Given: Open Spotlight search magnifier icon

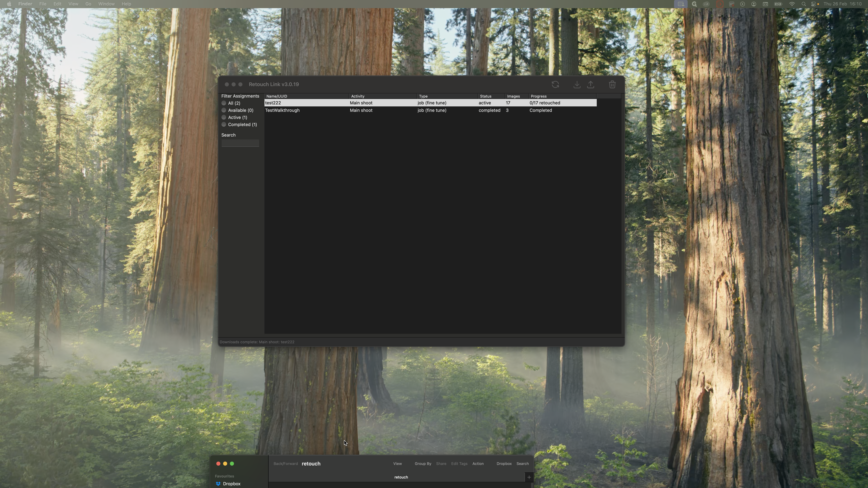Looking at the screenshot, I should (804, 4).
